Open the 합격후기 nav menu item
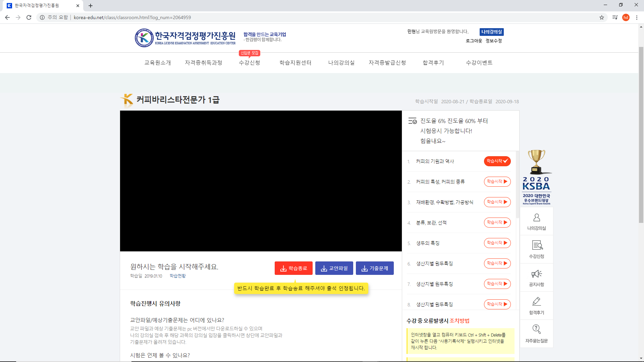The image size is (644, 362). tap(433, 63)
